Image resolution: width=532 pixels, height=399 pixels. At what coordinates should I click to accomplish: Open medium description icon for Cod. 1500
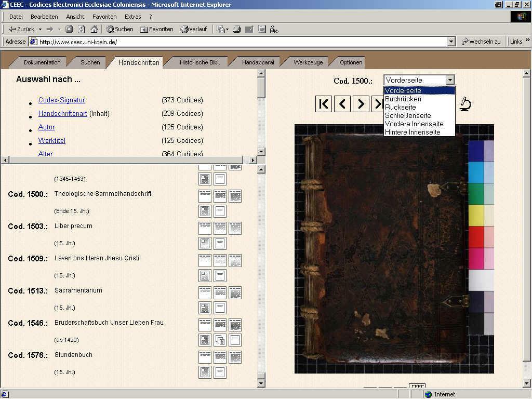tap(220, 196)
